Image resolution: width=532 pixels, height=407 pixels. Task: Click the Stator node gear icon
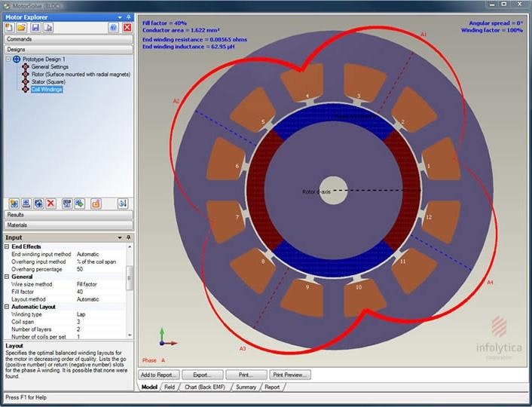click(x=25, y=81)
